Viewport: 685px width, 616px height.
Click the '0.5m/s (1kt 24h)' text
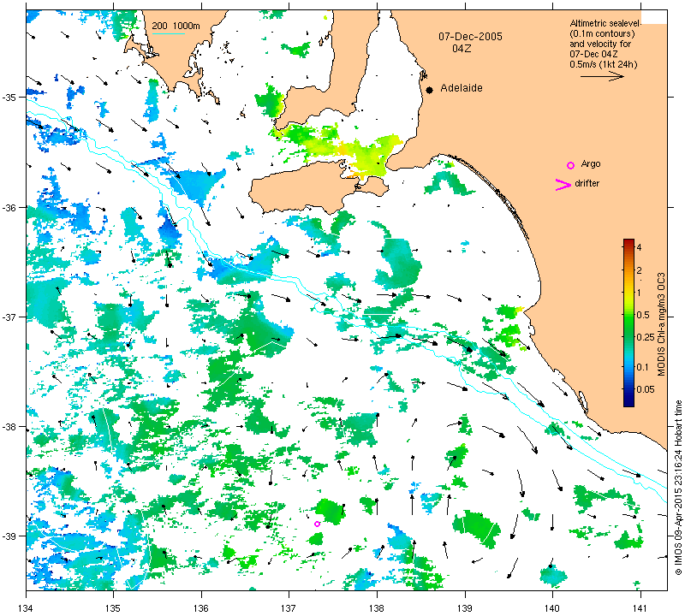pos(604,65)
